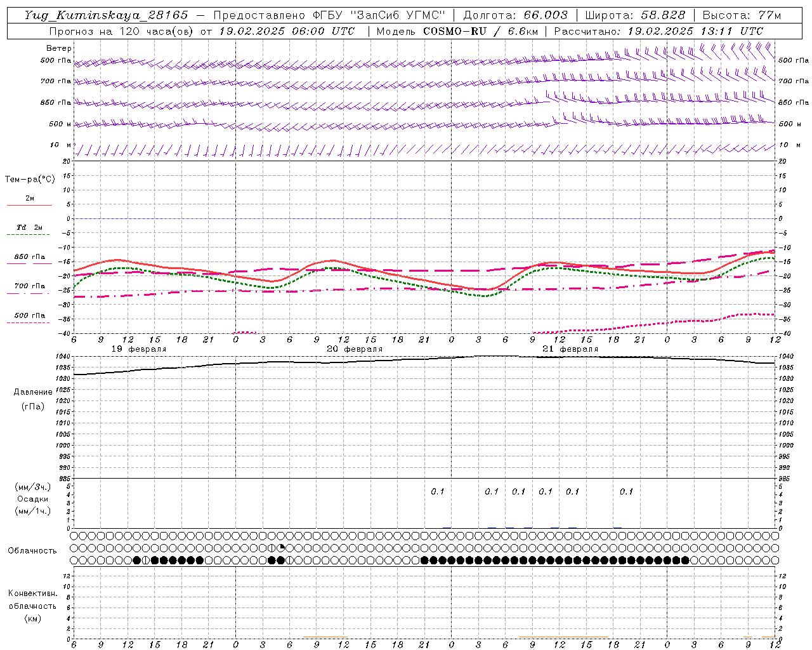Click the Тем-ра(°C) axis title
812x650 pixels.
30,180
